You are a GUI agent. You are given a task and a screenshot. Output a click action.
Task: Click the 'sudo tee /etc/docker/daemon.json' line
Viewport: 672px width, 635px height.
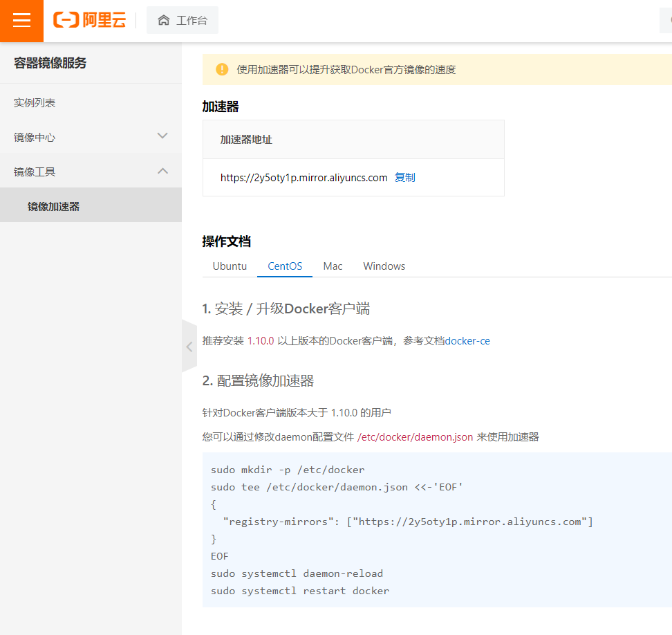tap(337, 487)
